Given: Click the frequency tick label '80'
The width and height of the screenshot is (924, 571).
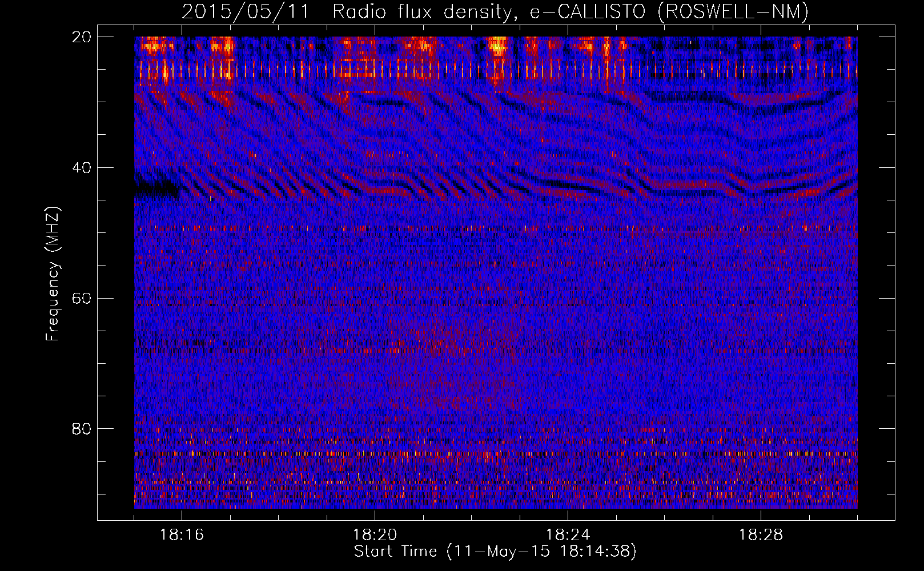Looking at the screenshot, I should coord(82,429).
